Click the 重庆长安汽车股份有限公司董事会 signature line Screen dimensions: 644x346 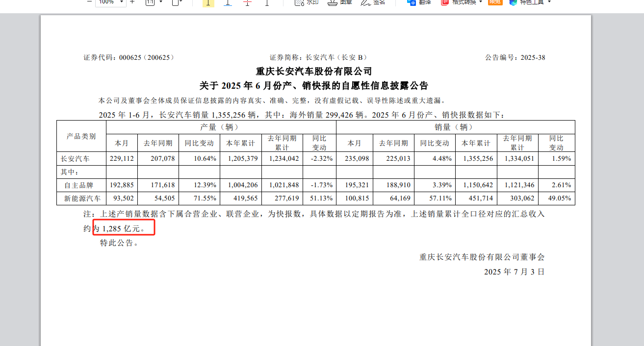(x=482, y=257)
